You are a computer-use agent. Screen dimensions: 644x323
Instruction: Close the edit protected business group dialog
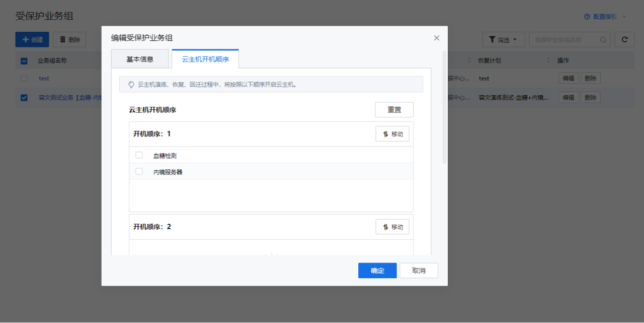pos(436,38)
